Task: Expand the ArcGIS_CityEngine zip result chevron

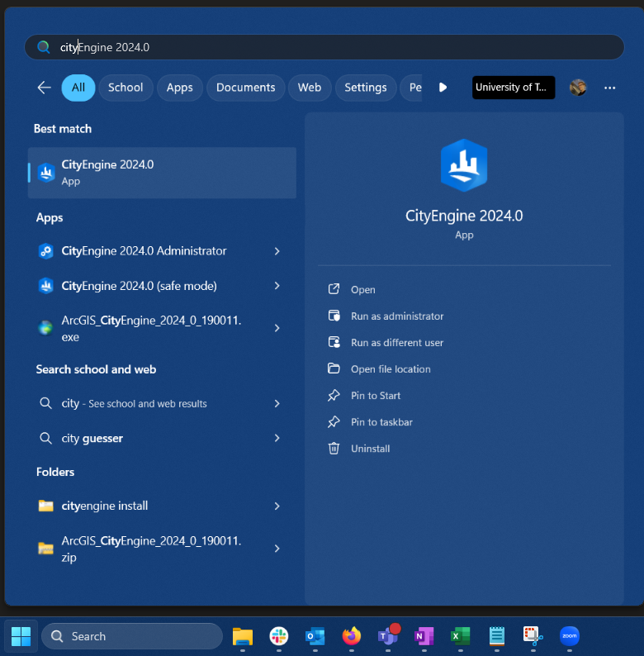Action: [277, 549]
